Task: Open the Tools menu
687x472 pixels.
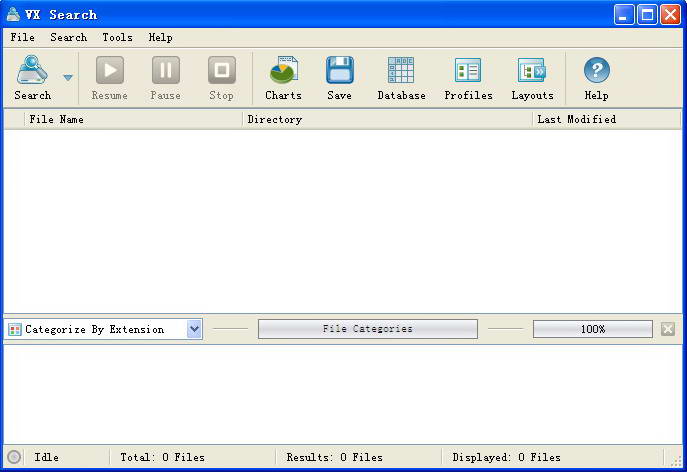Action: click(117, 37)
